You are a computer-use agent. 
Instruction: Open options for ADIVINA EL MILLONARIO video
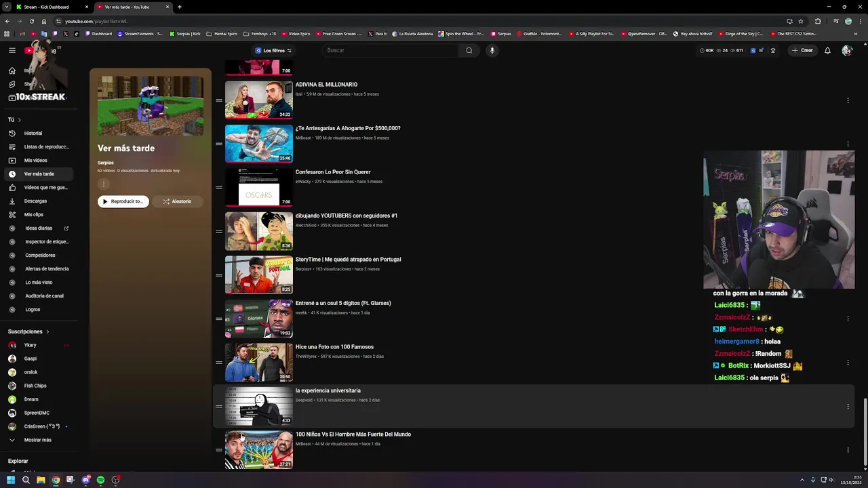pyautogui.click(x=848, y=100)
